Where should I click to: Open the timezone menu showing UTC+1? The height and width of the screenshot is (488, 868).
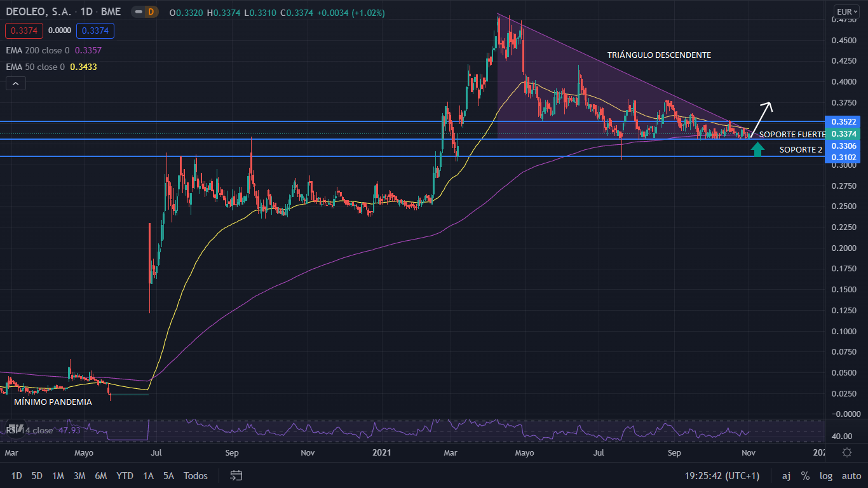(x=721, y=475)
